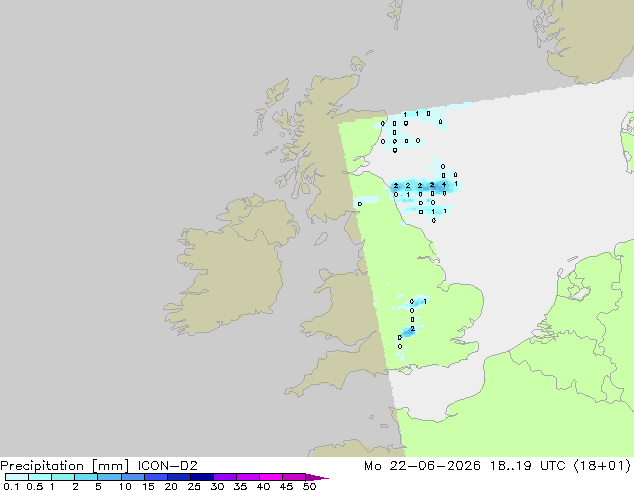Click the 'Precipitation' title word
This screenshot has height=490, width=634.
tap(42, 466)
